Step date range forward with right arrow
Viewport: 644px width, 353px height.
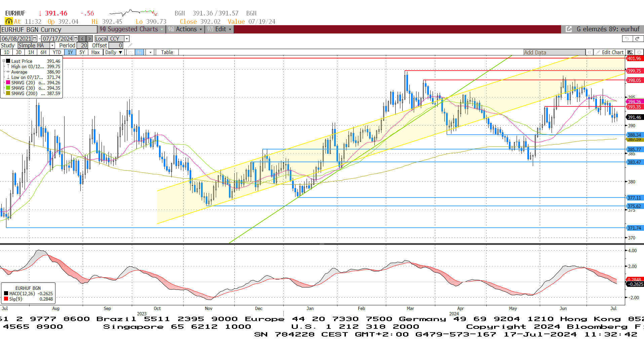click(90, 39)
